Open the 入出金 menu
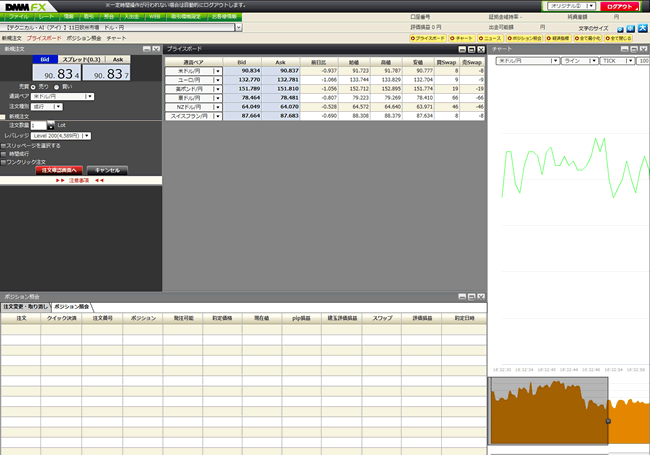The height and width of the screenshot is (455, 650). tap(132, 17)
